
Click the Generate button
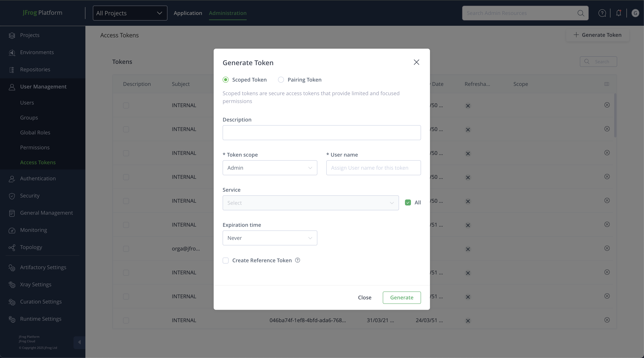[x=401, y=297]
